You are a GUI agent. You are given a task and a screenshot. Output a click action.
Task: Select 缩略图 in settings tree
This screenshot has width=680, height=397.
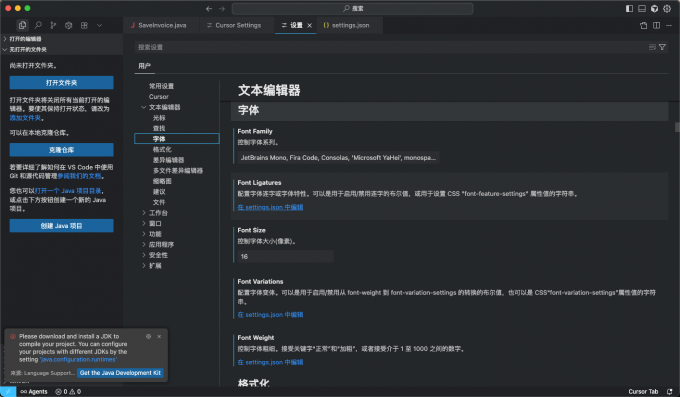coord(162,181)
